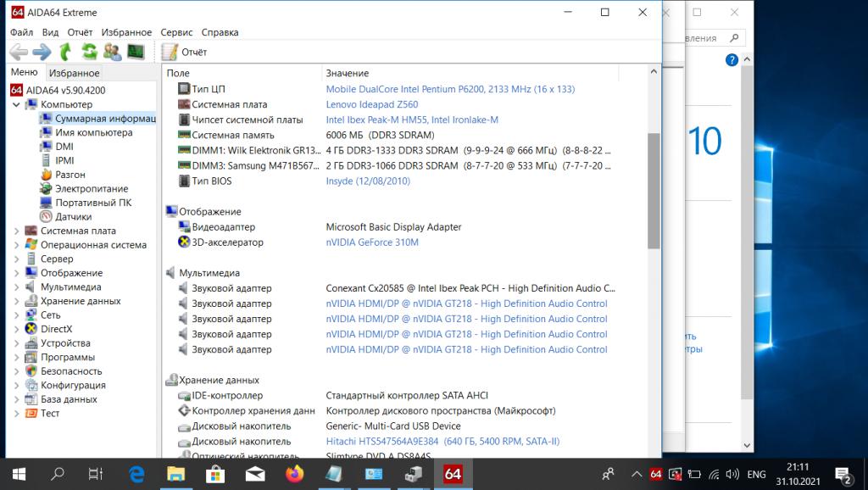Select the Видеоадаптер row
868x490 pixels.
click(391, 227)
